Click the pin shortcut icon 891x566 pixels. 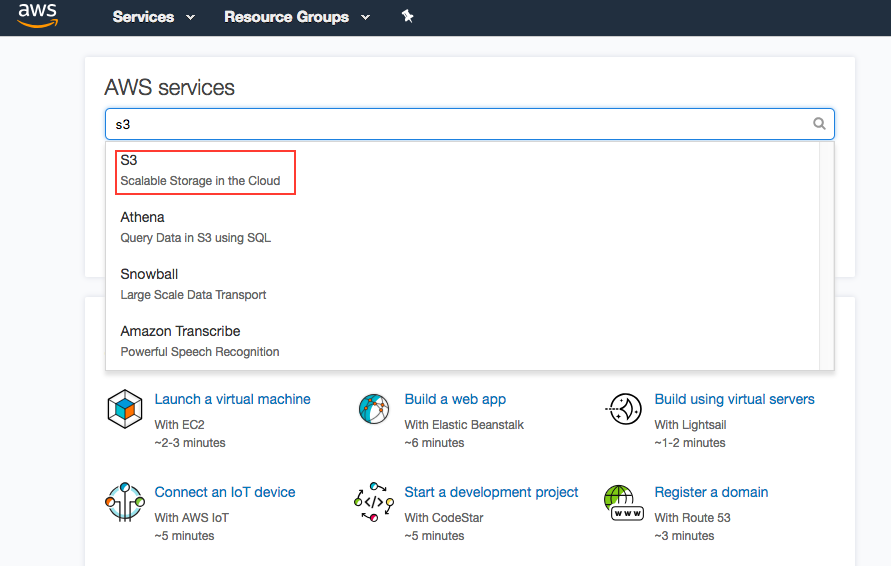pos(407,16)
